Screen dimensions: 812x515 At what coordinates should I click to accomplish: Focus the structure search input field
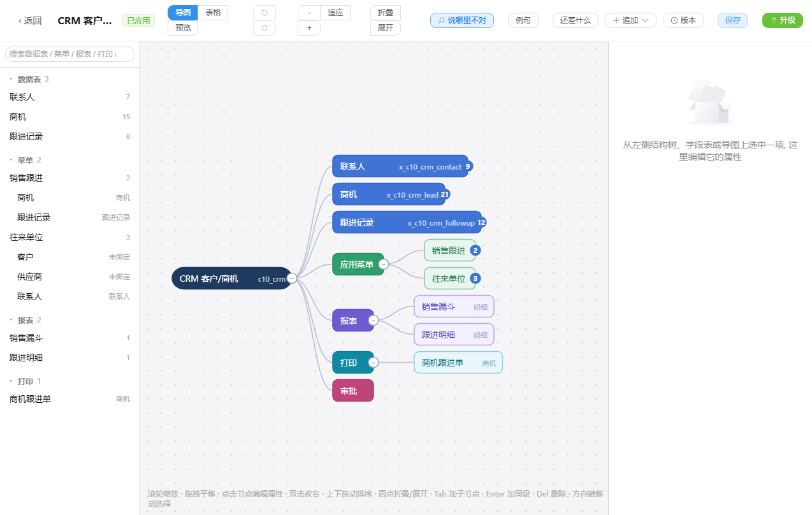tap(69, 54)
